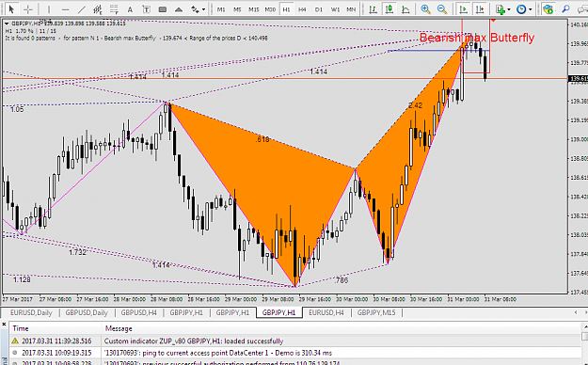Image resolution: width=588 pixels, height=365 pixels.
Task: Switch to the M5 timeframe
Action: [x=237, y=9]
